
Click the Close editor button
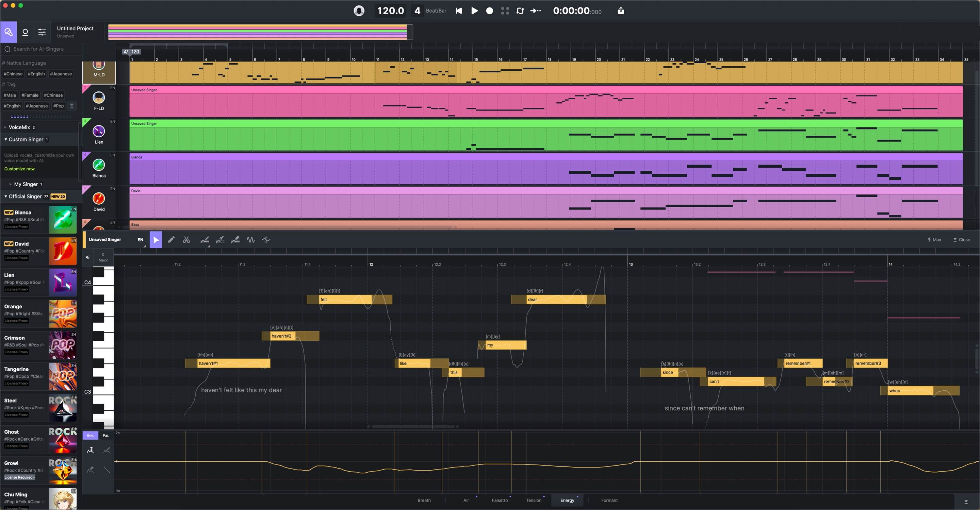point(961,239)
